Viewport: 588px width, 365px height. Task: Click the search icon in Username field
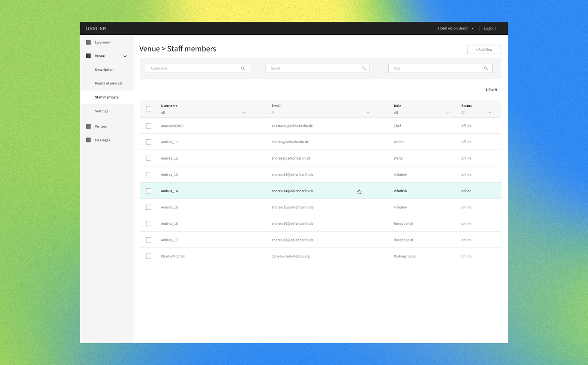243,68
